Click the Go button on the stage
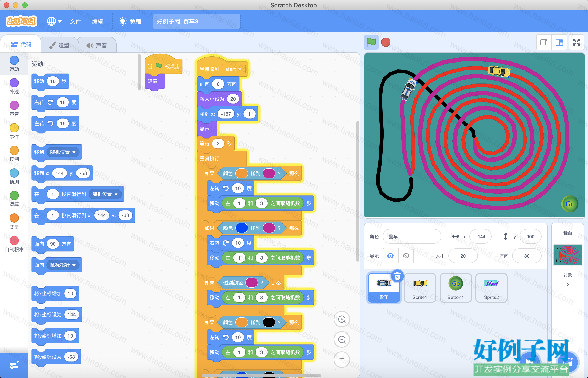 pyautogui.click(x=570, y=204)
